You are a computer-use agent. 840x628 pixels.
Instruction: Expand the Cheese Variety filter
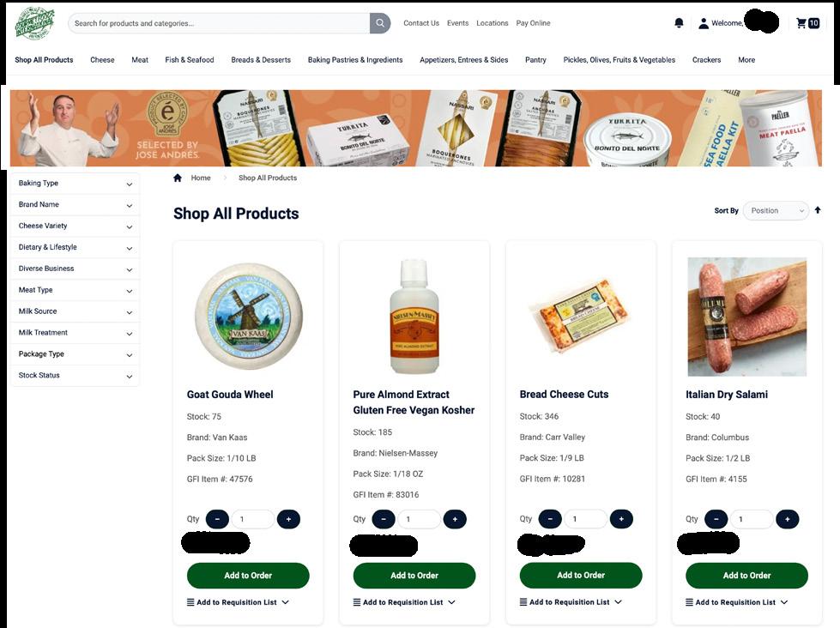pyautogui.click(x=75, y=226)
